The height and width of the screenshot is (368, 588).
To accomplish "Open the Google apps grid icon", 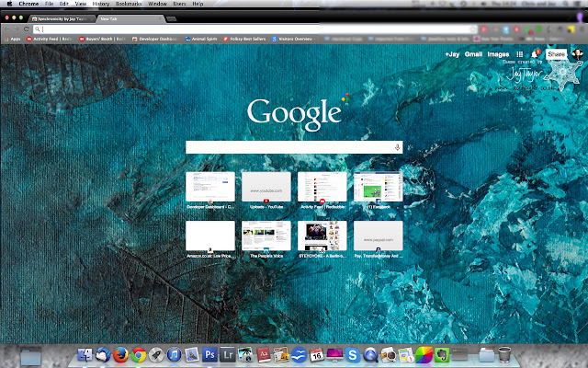I will [519, 54].
